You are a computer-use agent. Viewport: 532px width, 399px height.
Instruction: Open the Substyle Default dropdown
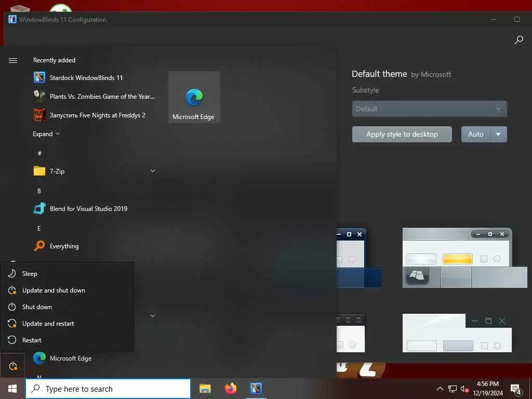click(430, 109)
